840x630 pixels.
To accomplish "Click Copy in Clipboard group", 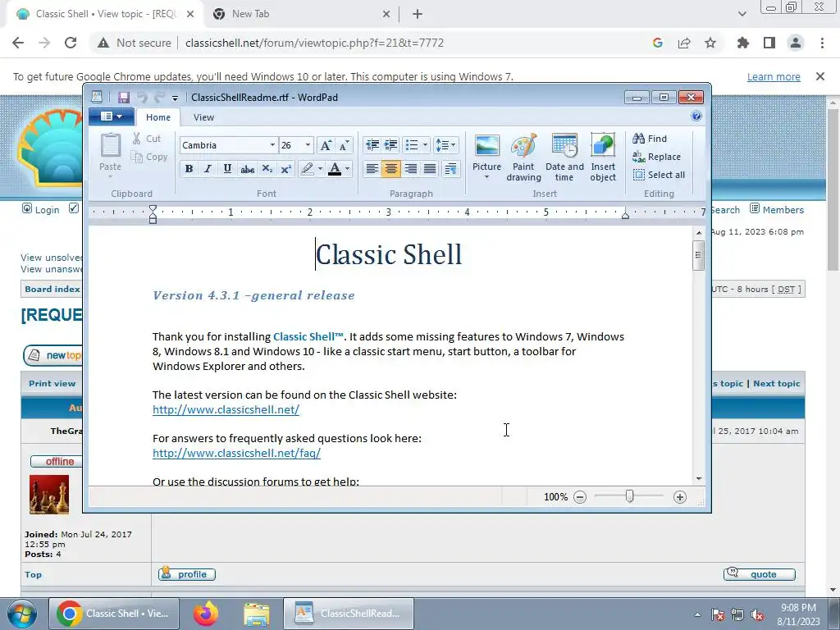I will tap(149, 157).
